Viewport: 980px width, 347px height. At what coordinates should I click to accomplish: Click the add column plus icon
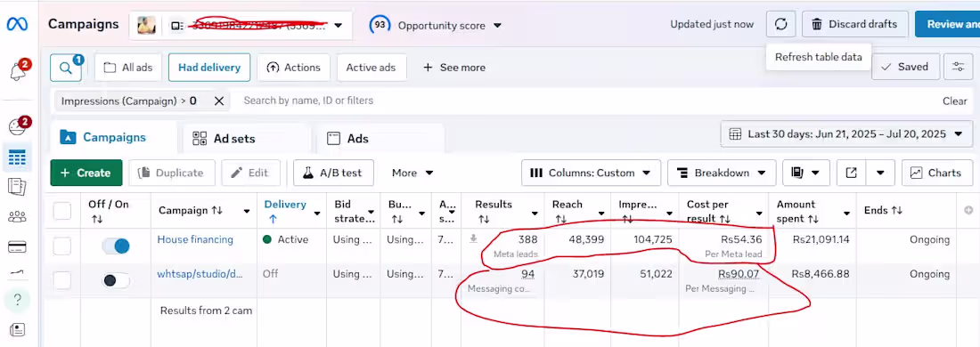968,211
